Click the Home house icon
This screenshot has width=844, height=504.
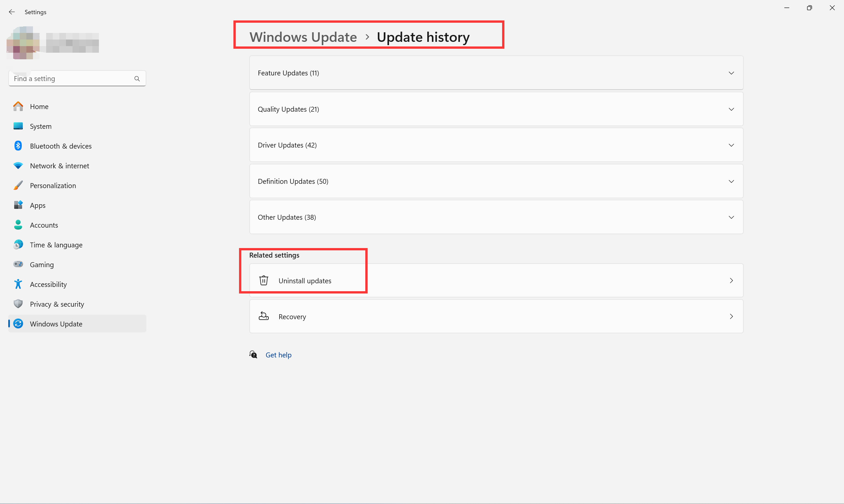tap(18, 106)
